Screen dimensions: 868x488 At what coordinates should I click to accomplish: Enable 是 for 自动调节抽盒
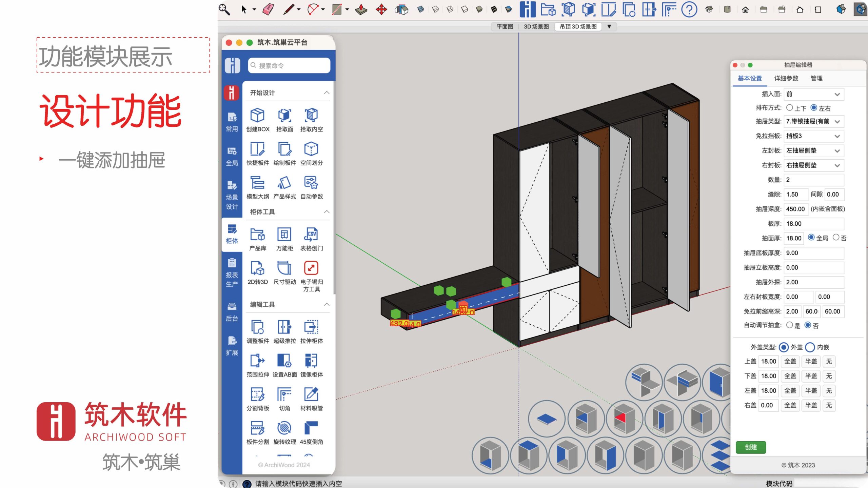coord(790,325)
